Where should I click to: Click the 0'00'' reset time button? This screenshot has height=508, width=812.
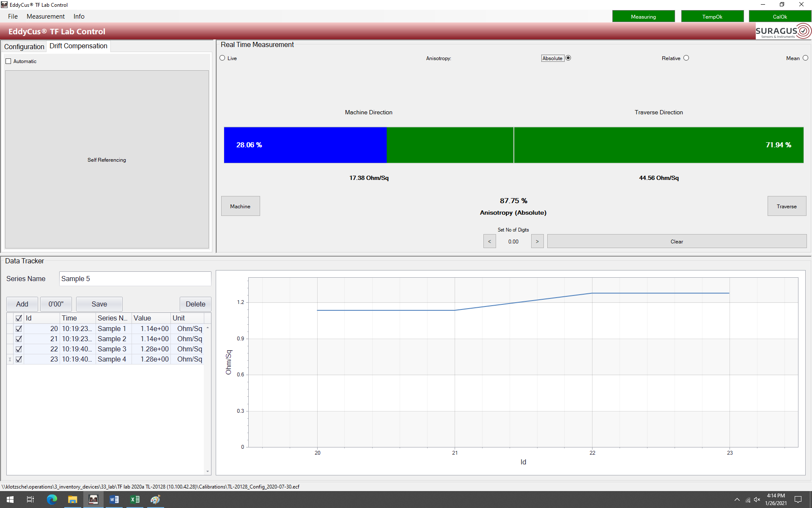[56, 304]
